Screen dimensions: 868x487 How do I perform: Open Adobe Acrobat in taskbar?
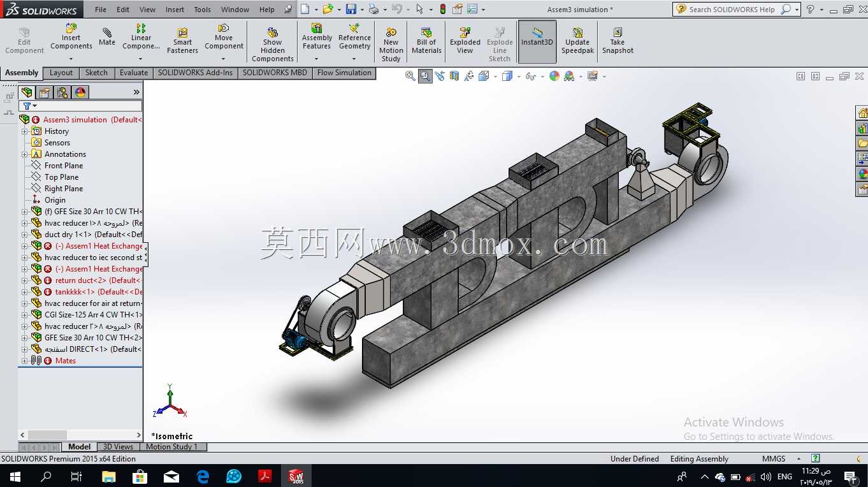265,476
